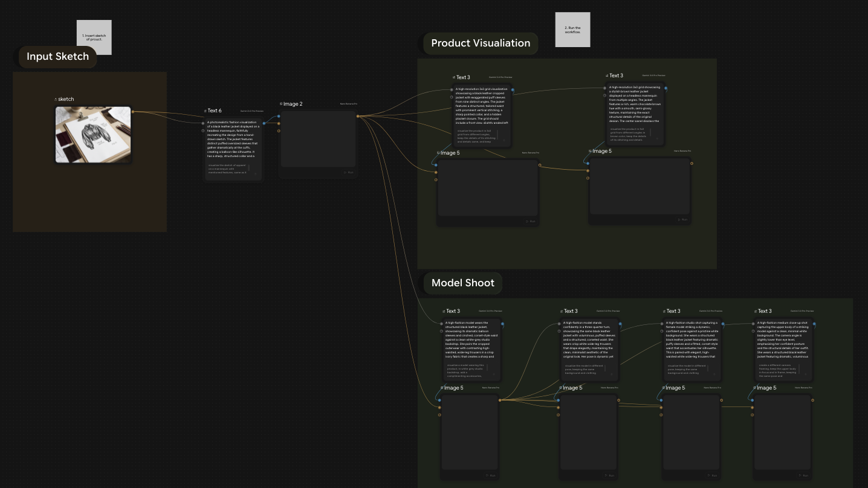
Task: Click the 'Insert sketch of product' sticky note
Action: pyautogui.click(x=94, y=37)
